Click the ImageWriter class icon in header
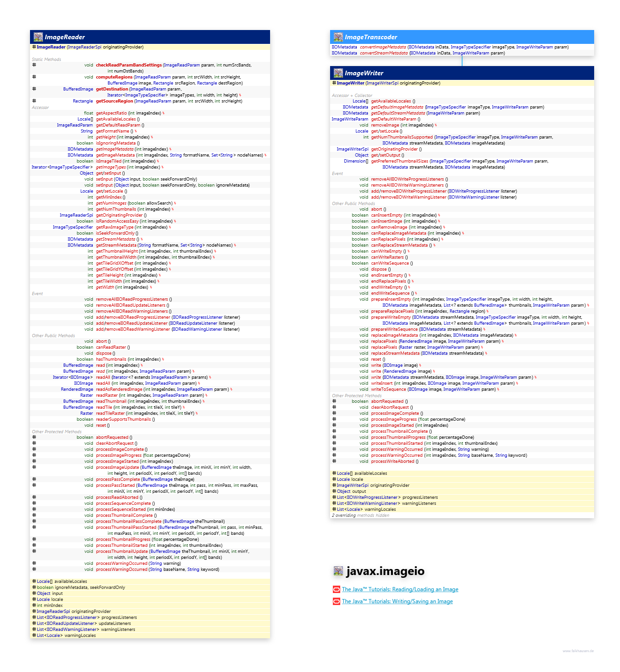620x672 pixels. pos(338,73)
